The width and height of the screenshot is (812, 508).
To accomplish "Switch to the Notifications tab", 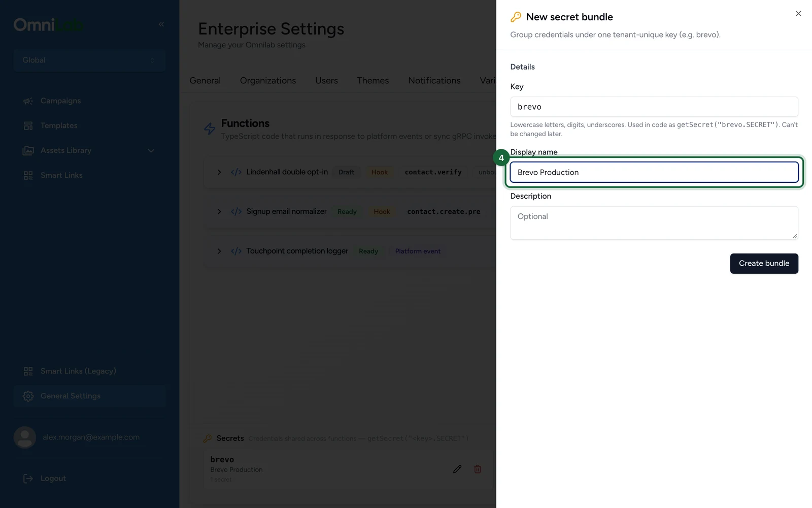I will coord(434,80).
